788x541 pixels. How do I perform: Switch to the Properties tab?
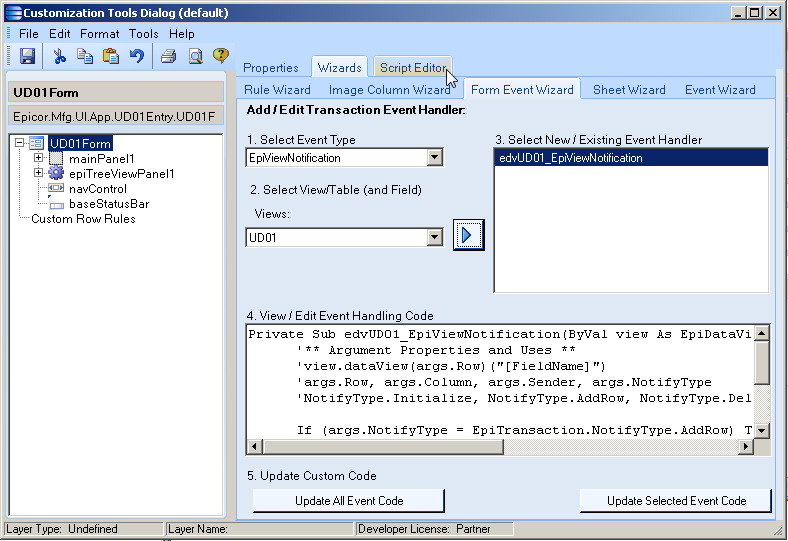click(x=271, y=68)
